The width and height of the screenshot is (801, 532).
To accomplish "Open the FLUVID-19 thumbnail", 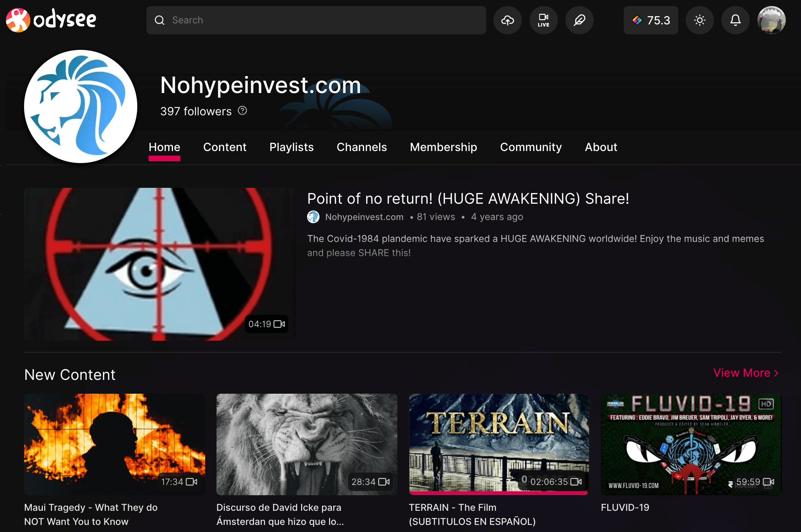I will [691, 444].
